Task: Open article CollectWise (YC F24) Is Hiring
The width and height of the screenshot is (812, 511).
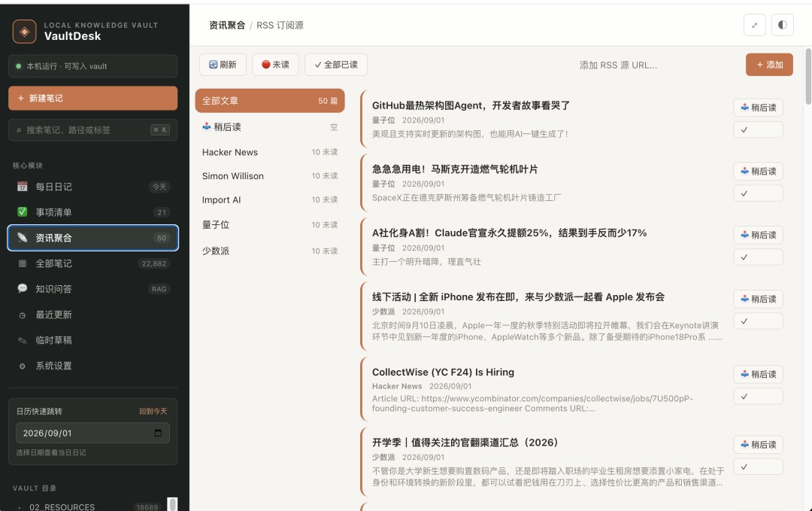Action: [x=443, y=372]
